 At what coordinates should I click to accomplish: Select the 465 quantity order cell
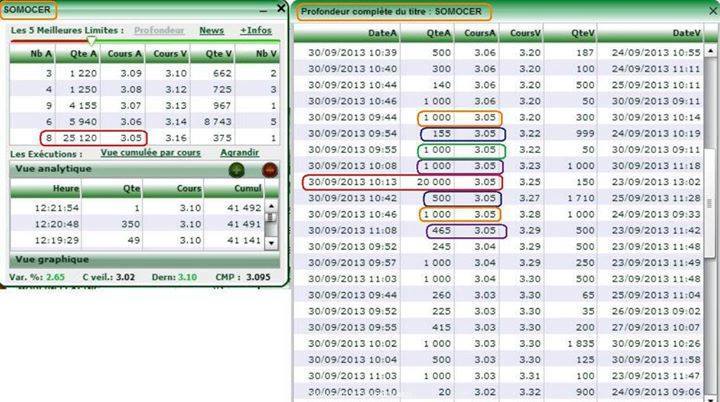click(x=442, y=231)
